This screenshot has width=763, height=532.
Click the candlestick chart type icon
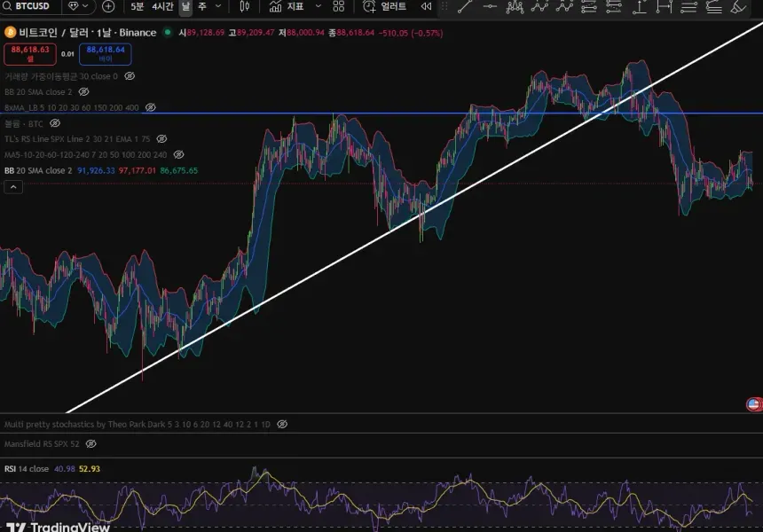pyautogui.click(x=245, y=6)
